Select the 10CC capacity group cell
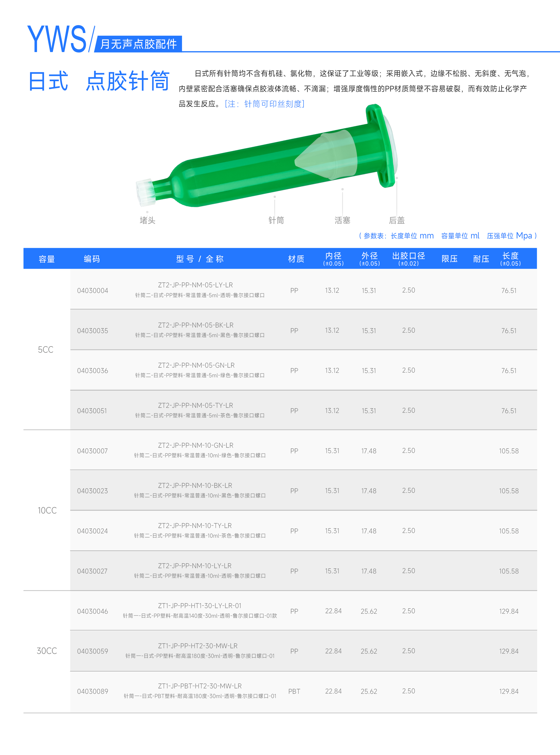 (47, 510)
